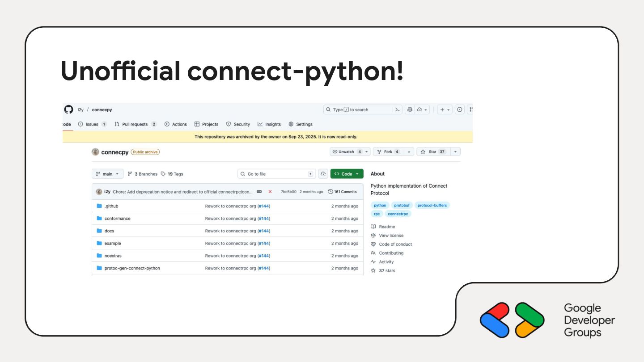Open the 161 Commits history icon
644x362 pixels.
pyautogui.click(x=330, y=192)
